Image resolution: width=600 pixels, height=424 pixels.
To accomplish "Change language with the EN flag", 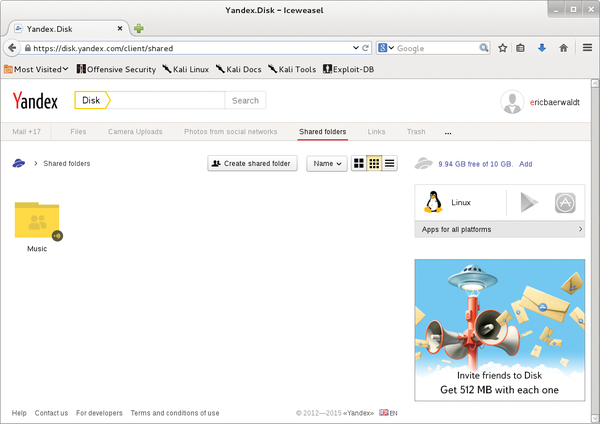I will pos(388,413).
